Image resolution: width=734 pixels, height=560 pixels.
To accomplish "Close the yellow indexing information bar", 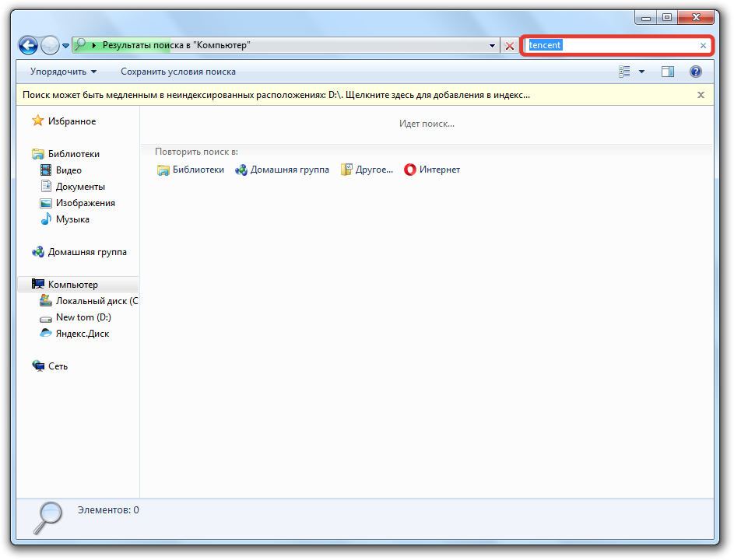I will 701,95.
